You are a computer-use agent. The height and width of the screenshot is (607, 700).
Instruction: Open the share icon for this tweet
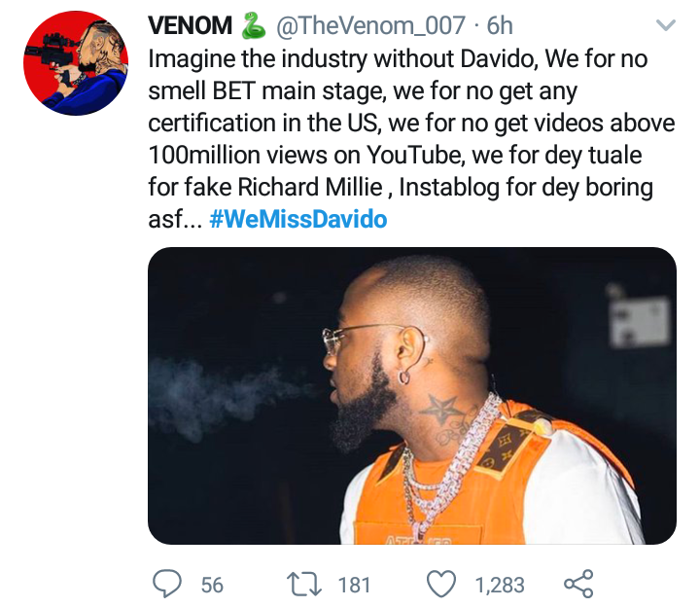578,584
